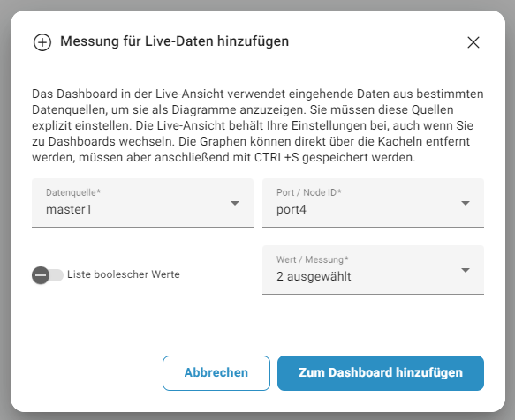Select the master1 value in Datenquelle
Viewport: 515px width, 420px height.
pos(69,209)
